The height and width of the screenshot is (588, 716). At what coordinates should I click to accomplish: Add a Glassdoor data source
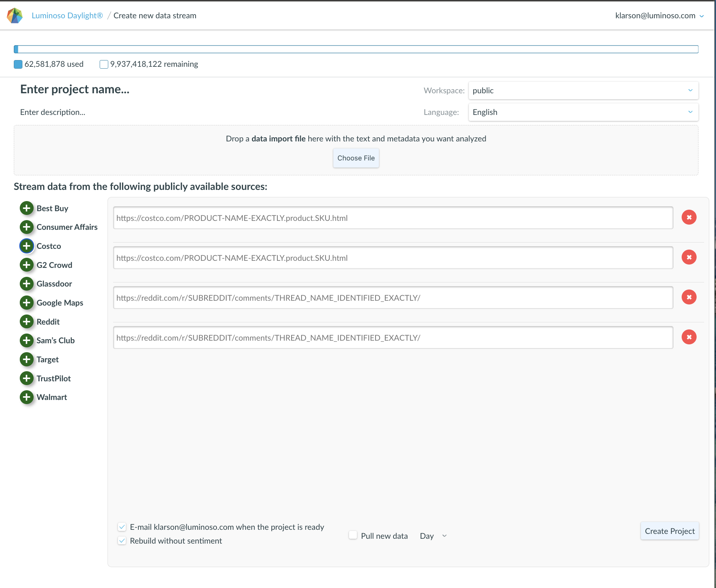click(x=27, y=284)
